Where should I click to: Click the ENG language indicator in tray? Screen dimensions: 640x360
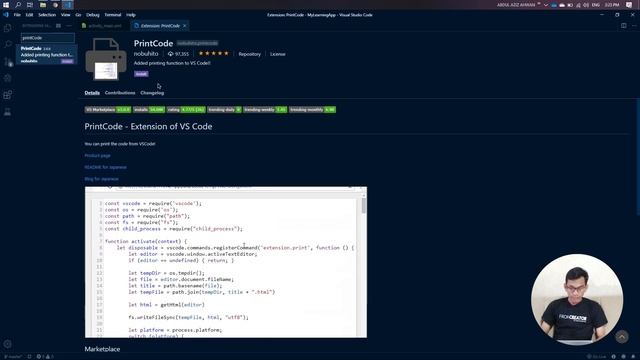[596, 5]
